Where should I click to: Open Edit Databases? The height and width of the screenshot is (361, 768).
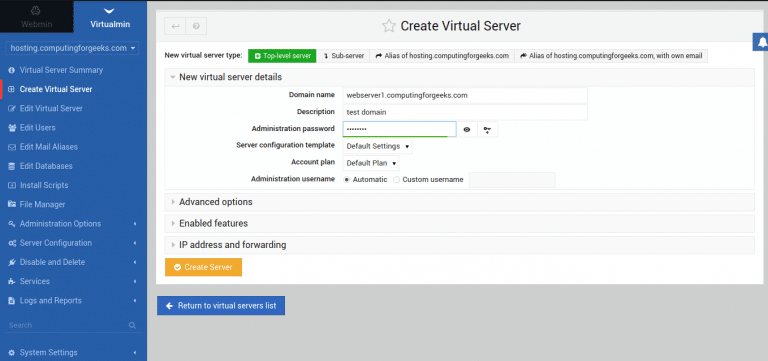point(46,166)
